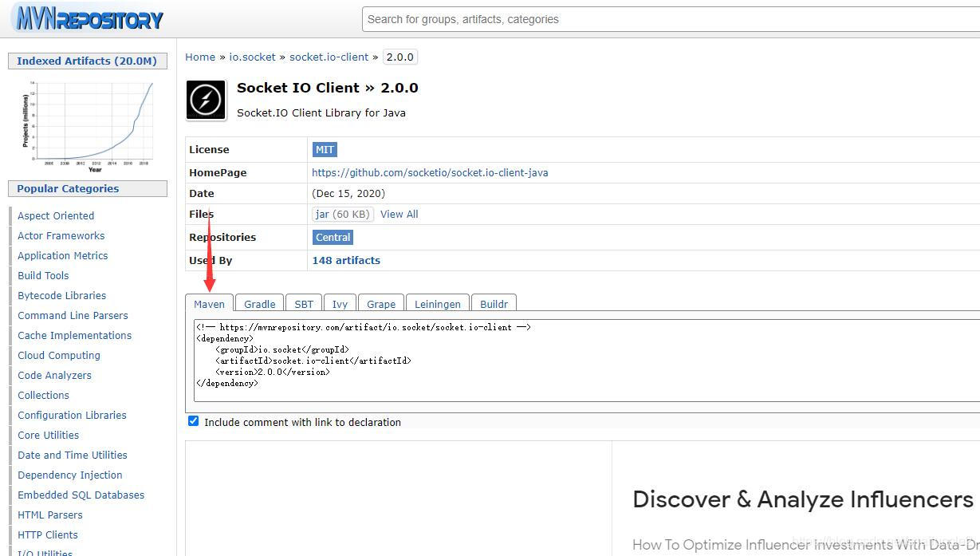The image size is (980, 556).
Task: Open Actor Frameworks category
Action: [61, 235]
